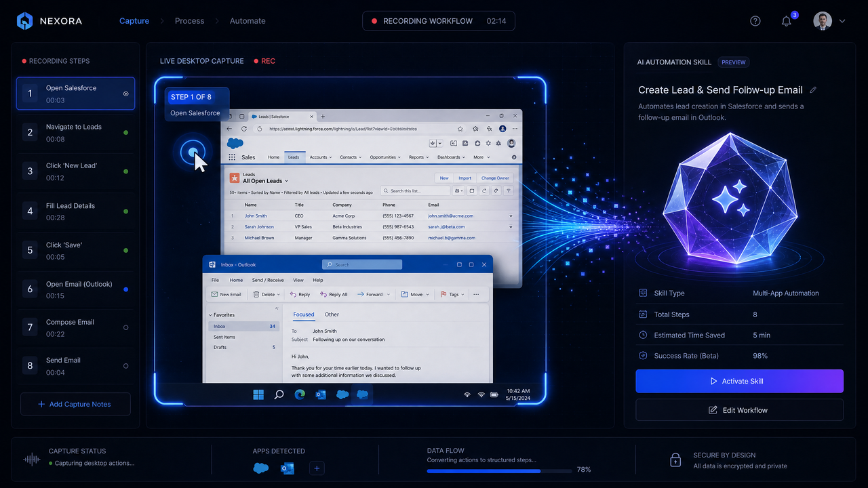Select the Fill Lead Details recording step
Image resolution: width=868 pixels, height=488 pixels.
(x=75, y=211)
